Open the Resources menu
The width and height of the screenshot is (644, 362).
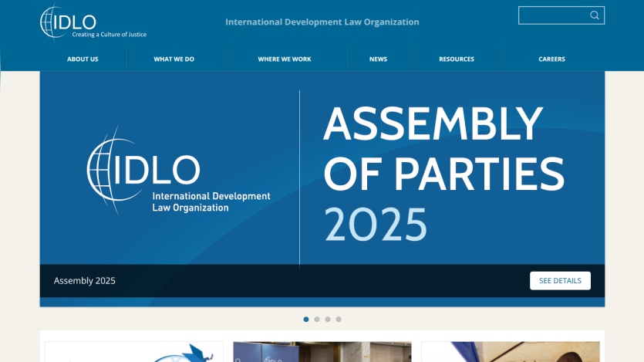[x=457, y=59]
